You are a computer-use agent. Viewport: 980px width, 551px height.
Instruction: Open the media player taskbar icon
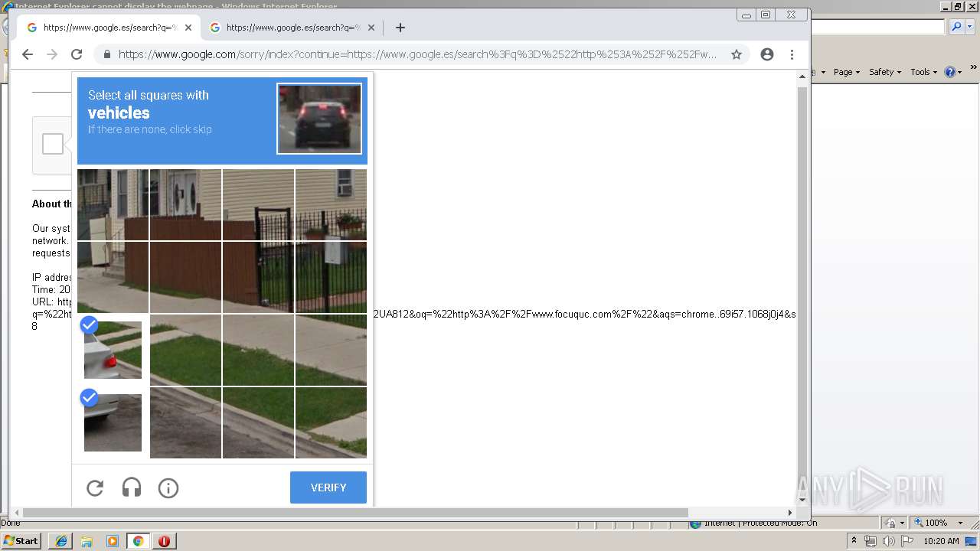click(113, 541)
